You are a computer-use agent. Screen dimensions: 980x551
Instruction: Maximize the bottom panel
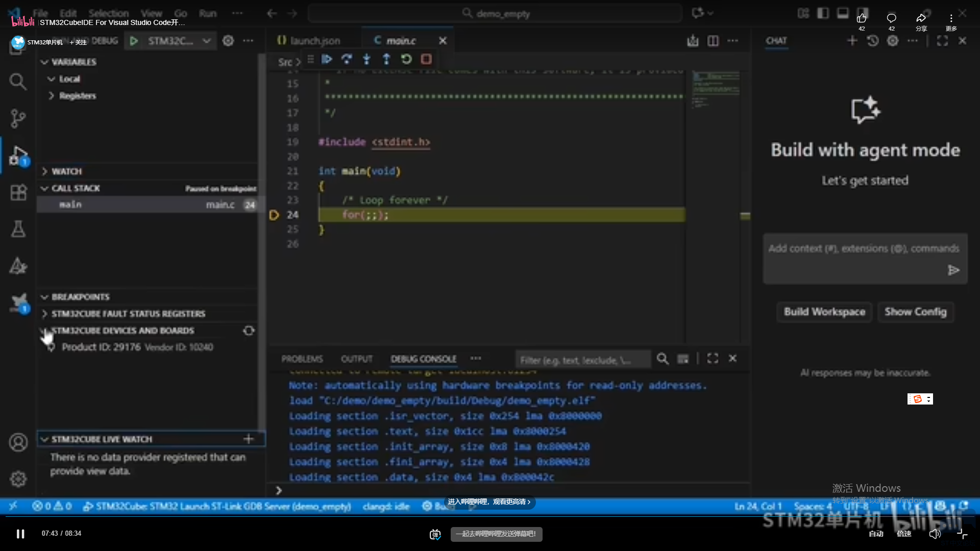pyautogui.click(x=713, y=359)
